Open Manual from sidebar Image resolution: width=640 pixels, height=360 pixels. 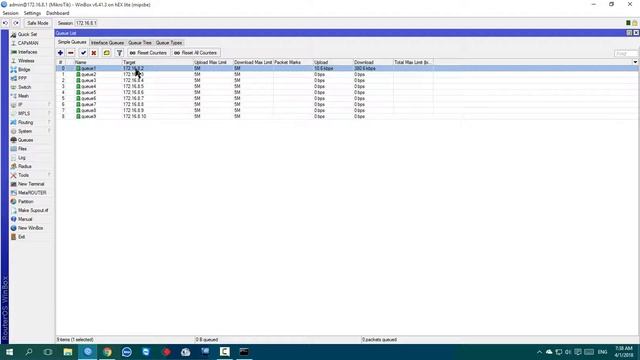25,219
